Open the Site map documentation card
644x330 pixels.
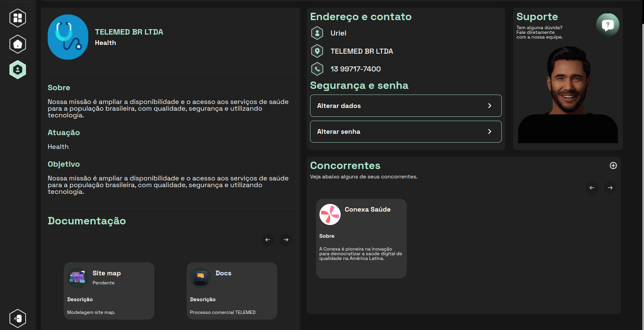109,291
